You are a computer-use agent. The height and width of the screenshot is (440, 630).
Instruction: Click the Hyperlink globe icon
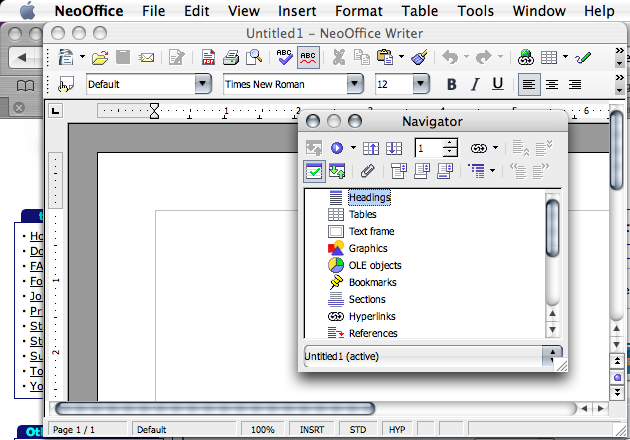click(526, 57)
